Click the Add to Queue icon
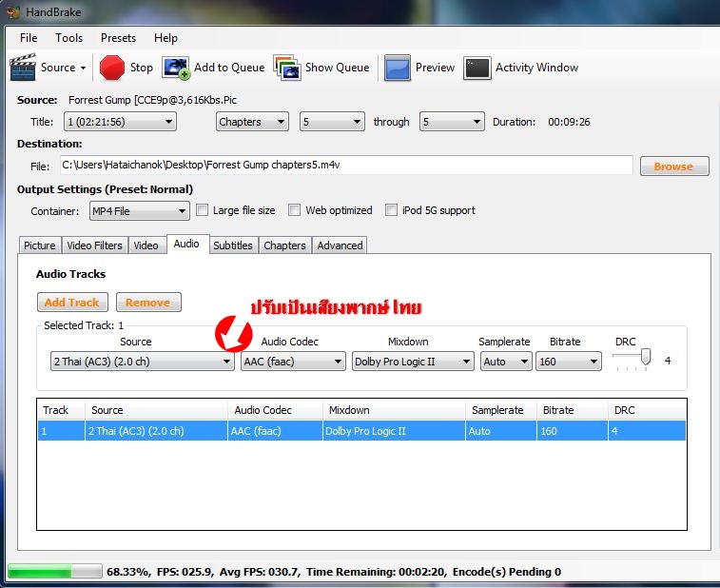 pos(176,68)
